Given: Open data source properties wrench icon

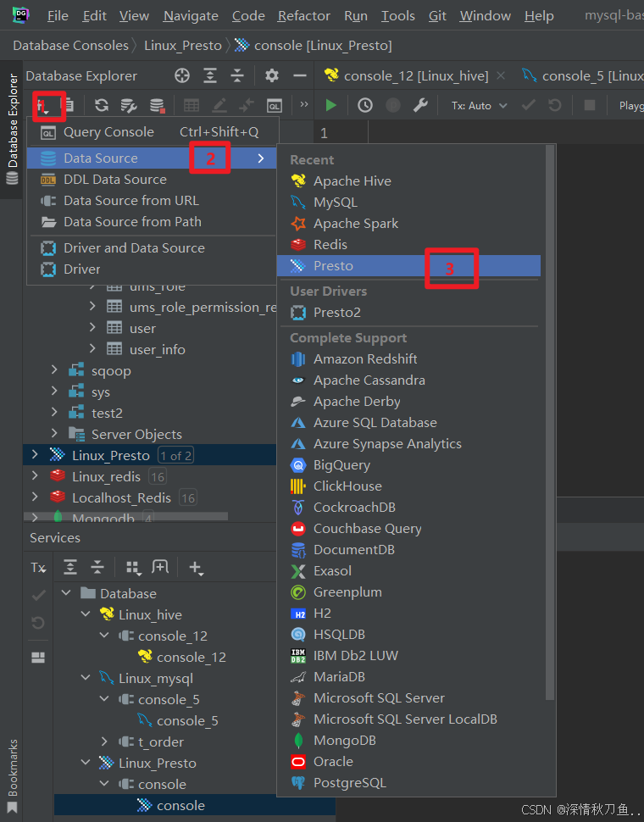Looking at the screenshot, I should click(129, 105).
